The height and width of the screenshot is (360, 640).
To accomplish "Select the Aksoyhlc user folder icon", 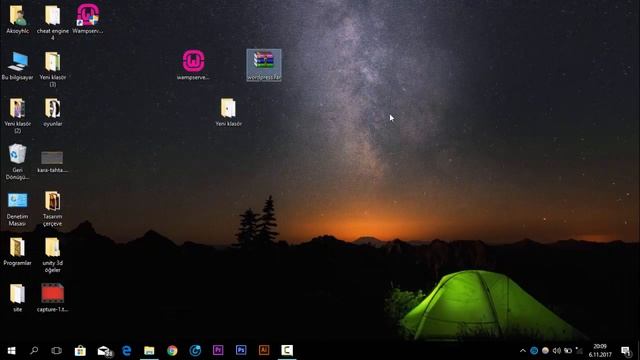I will pyautogui.click(x=18, y=19).
